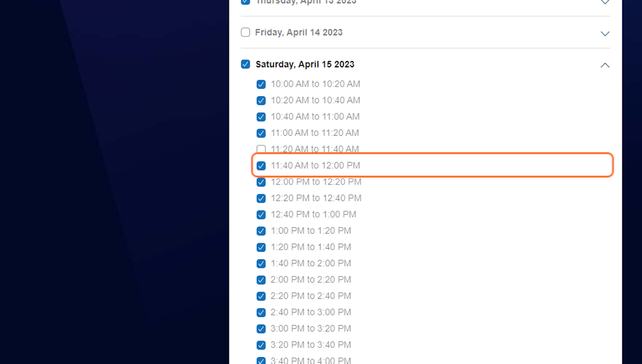The image size is (642, 364).
Task: Uncheck the 10:20 AM to 10:40 AM slot
Action: click(261, 100)
